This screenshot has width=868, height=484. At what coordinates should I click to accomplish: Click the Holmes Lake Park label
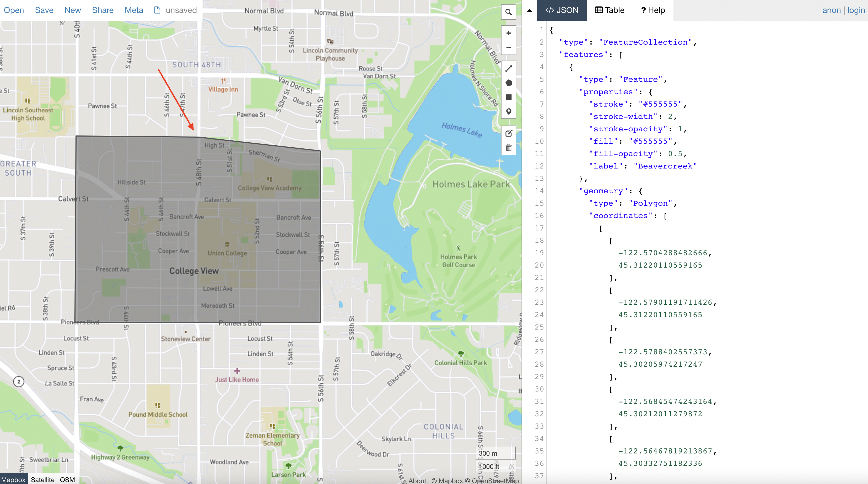[471, 184]
